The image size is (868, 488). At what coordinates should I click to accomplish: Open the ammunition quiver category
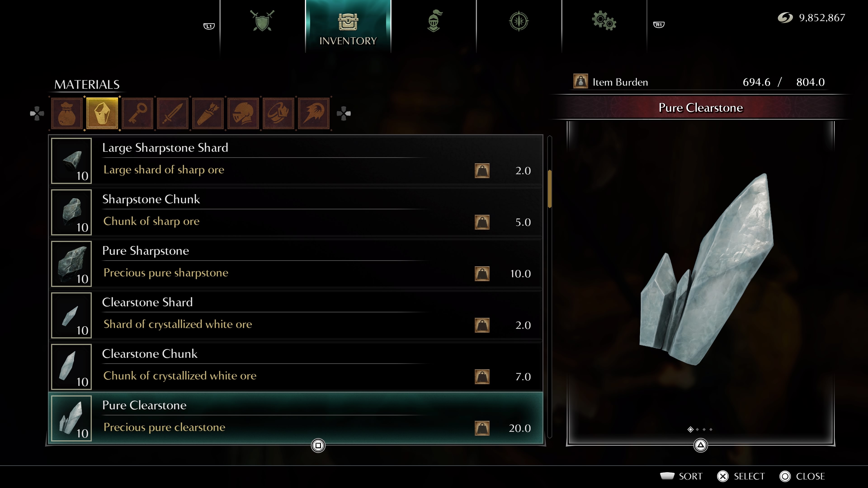208,113
